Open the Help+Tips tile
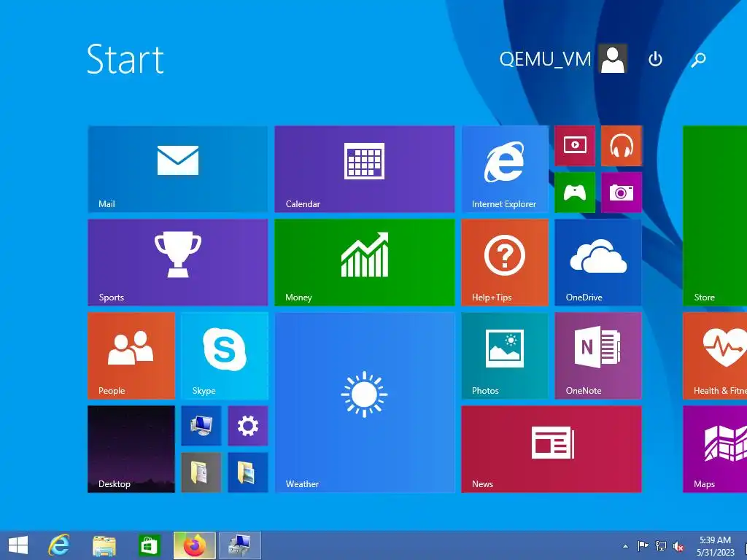 coord(505,262)
